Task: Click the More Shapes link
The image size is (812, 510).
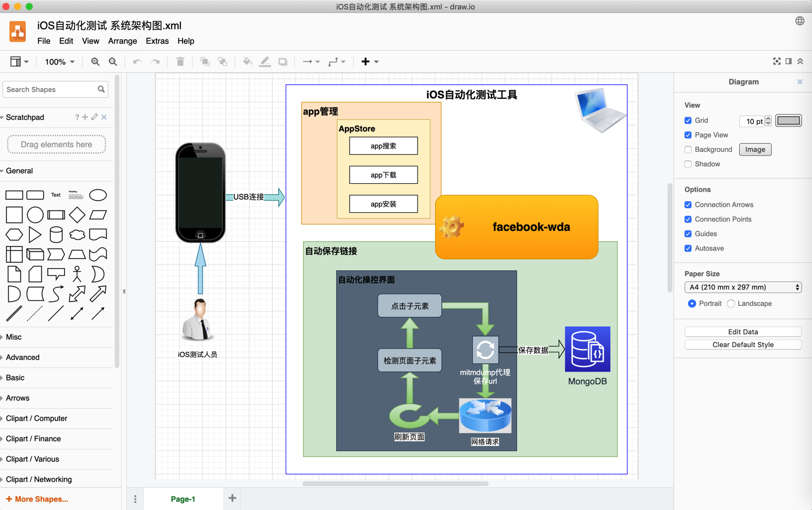Action: pyautogui.click(x=37, y=499)
